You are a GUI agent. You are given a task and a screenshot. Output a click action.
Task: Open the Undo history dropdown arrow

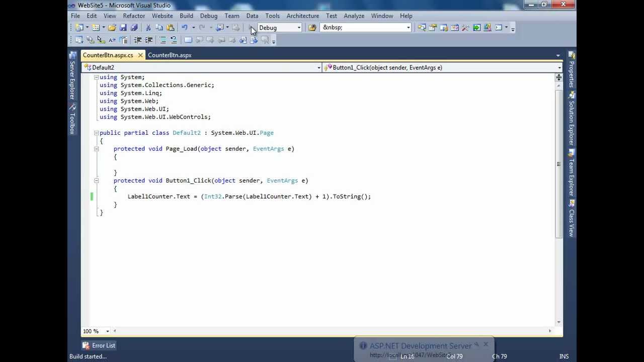[x=193, y=28]
